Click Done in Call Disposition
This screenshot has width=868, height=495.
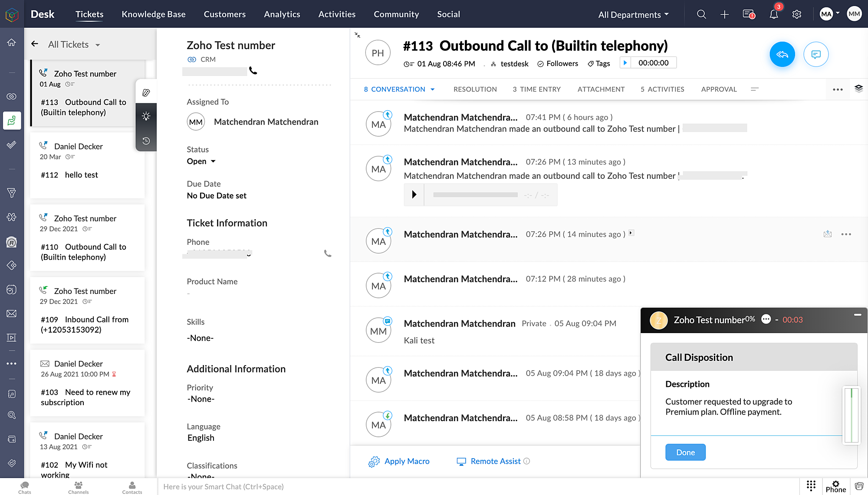coord(685,452)
